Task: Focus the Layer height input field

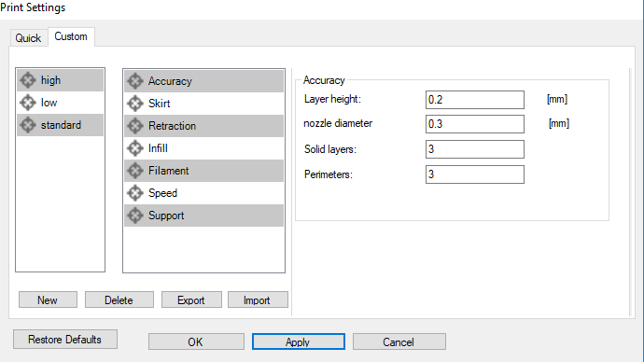Action: click(x=475, y=100)
